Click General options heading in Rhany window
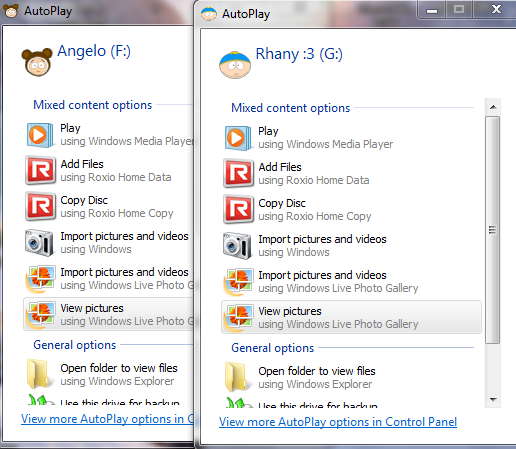This screenshot has height=449, width=516. tap(273, 348)
